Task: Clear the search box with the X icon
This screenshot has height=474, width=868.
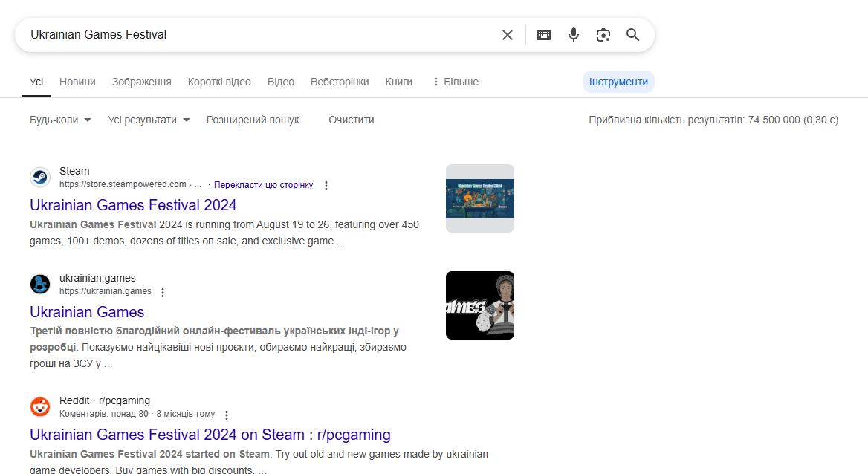Action: pos(507,35)
